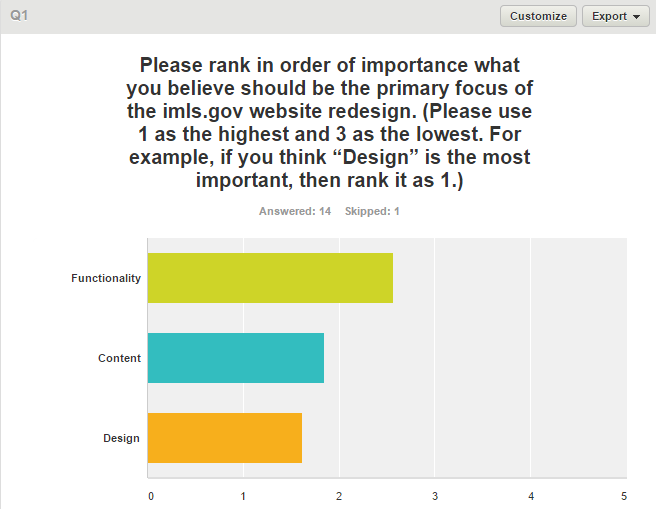656x509 pixels.
Task: Click the Design axis label
Action: (x=121, y=438)
